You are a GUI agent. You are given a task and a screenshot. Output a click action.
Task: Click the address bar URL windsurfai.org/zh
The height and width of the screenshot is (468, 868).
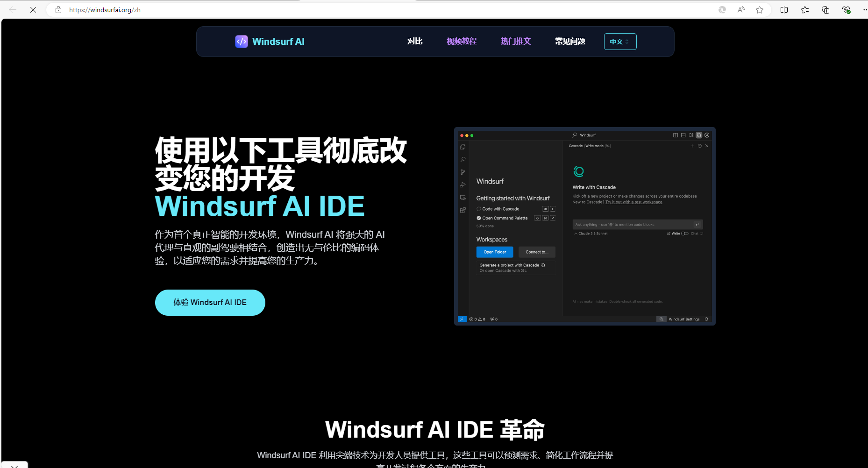click(x=105, y=10)
